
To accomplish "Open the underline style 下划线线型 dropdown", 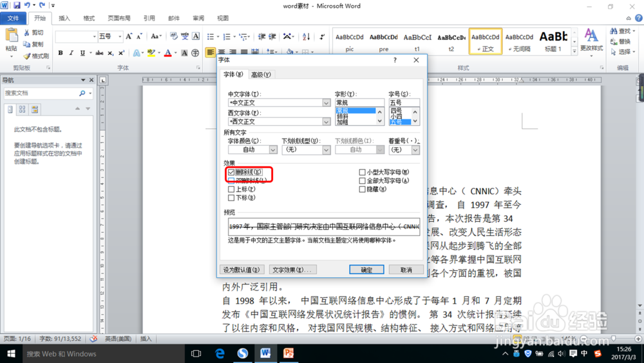I will pyautogui.click(x=326, y=150).
